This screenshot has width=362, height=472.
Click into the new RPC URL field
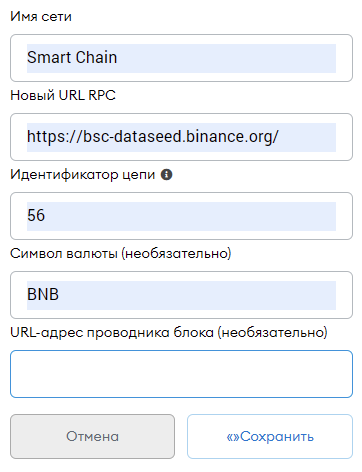pos(181,137)
